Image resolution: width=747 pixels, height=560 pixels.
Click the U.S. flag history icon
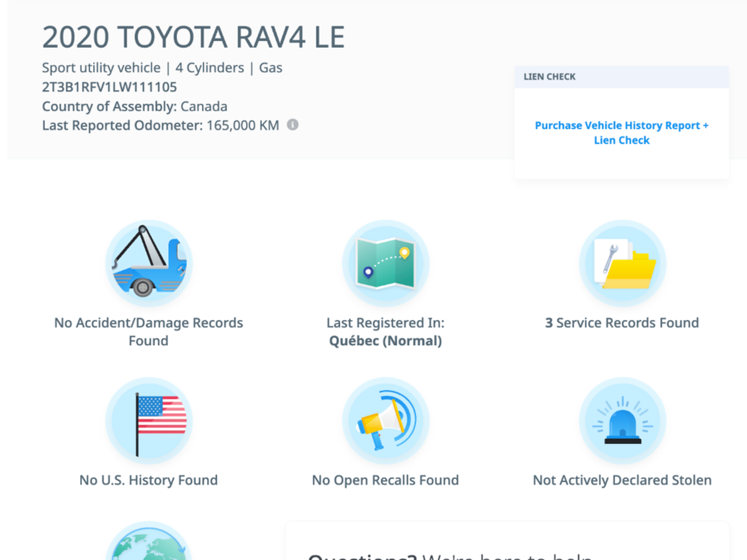pos(149,421)
